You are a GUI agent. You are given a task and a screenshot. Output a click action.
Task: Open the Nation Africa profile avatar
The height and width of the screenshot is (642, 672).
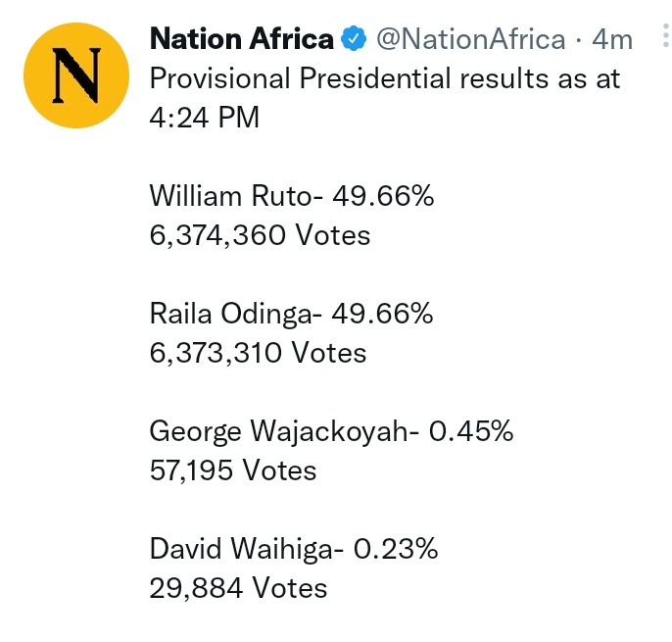click(76, 75)
